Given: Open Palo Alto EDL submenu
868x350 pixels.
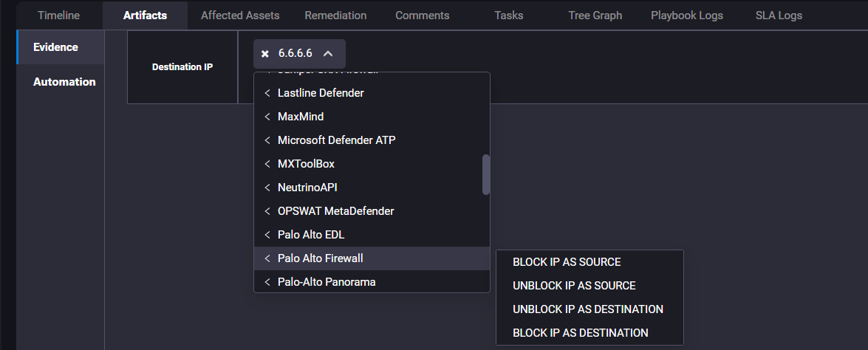Looking at the screenshot, I should 372,235.
